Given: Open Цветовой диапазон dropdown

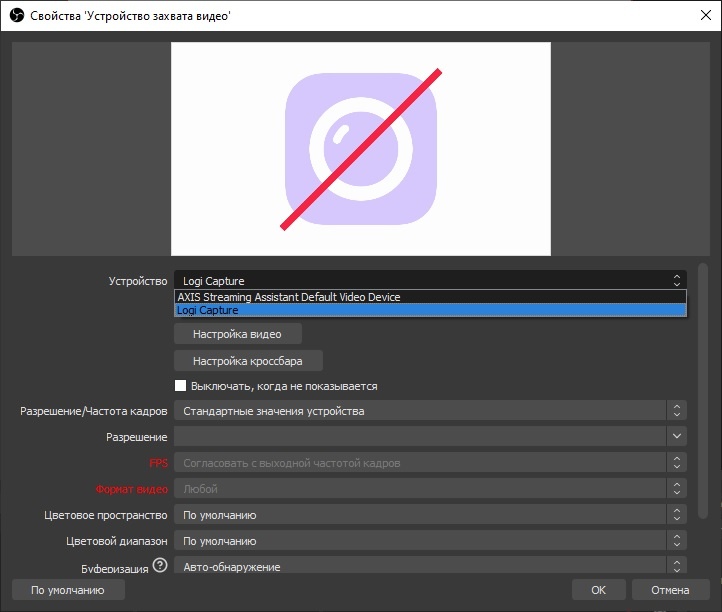Looking at the screenshot, I should (x=430, y=541).
